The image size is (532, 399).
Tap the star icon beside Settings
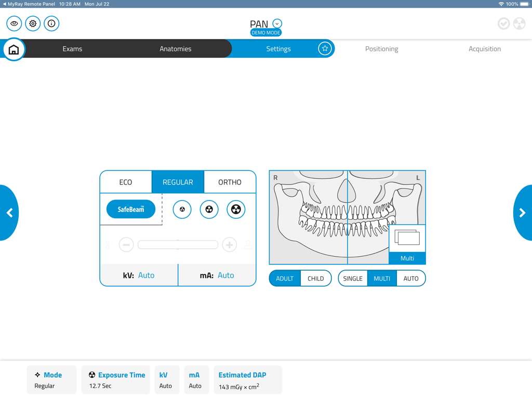(325, 48)
